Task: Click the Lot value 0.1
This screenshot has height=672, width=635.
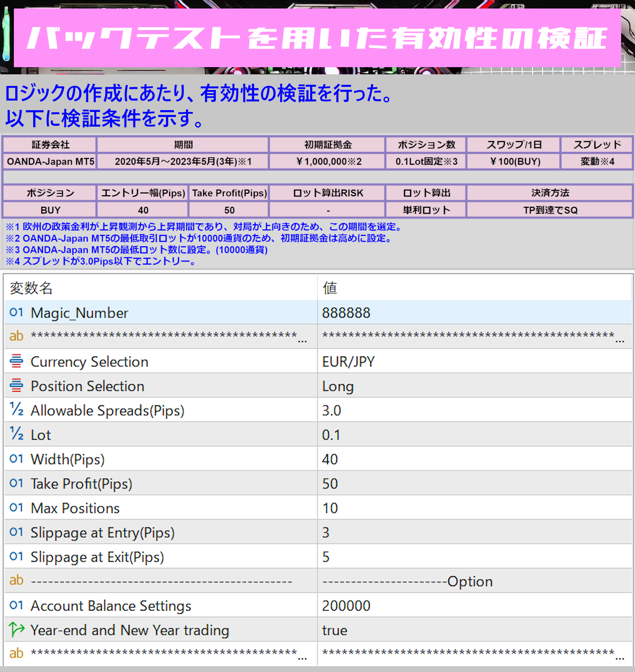Action: [x=331, y=435]
